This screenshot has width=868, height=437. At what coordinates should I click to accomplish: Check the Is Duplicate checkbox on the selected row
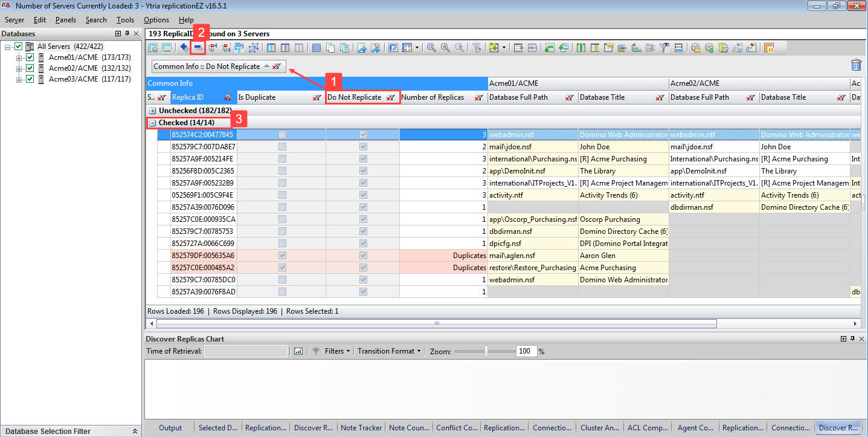tap(281, 134)
